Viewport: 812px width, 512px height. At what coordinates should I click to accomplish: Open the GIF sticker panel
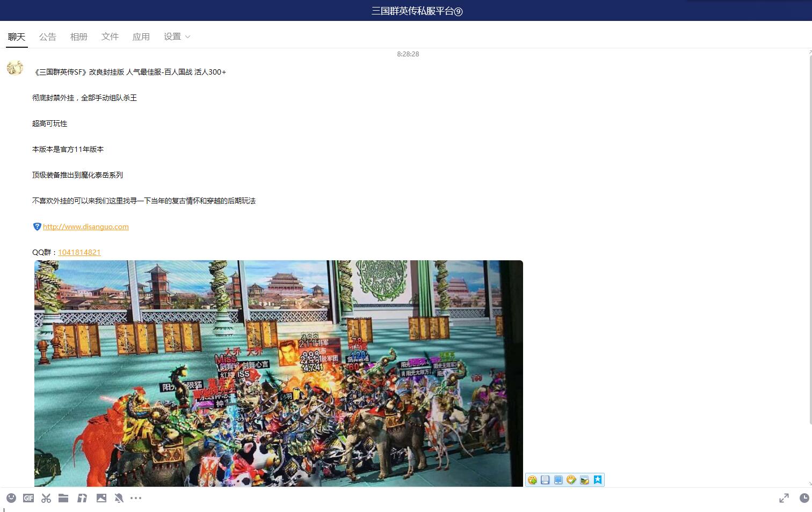click(28, 498)
